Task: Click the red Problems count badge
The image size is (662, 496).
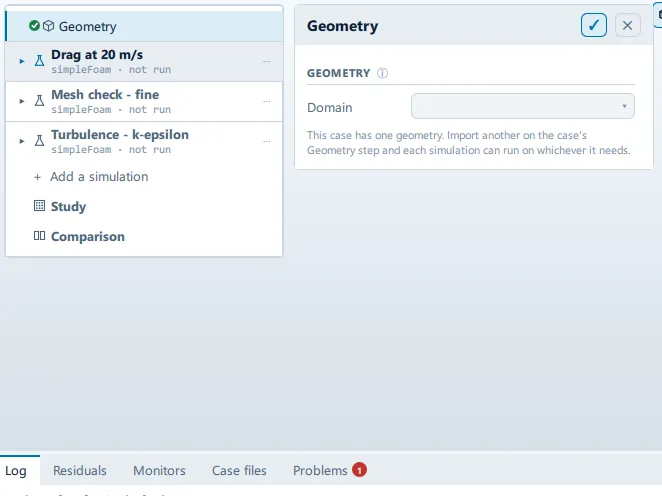Action: 359,470
